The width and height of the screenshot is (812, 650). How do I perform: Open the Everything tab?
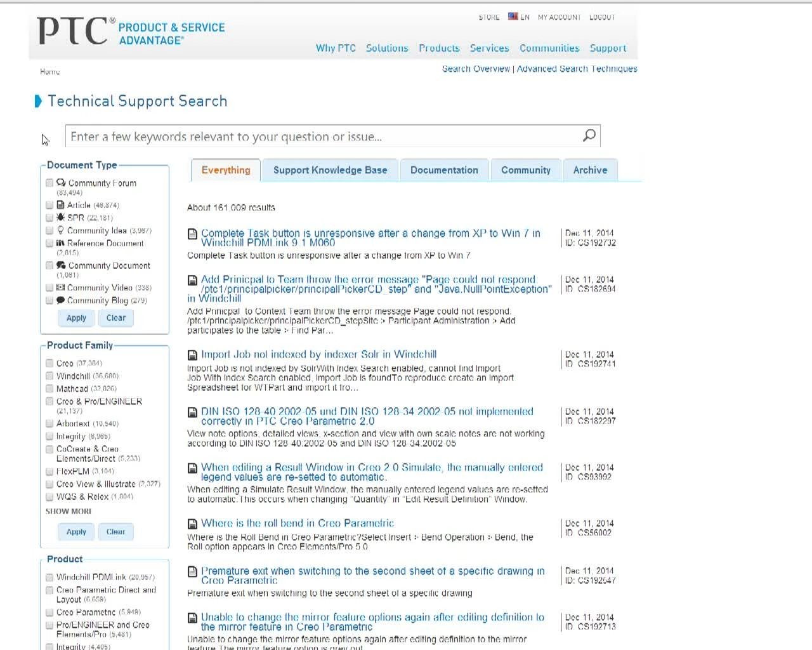pos(226,170)
